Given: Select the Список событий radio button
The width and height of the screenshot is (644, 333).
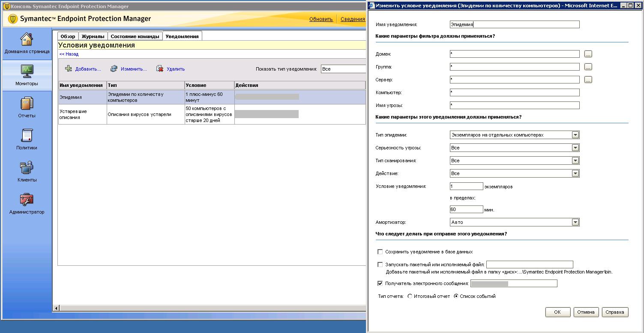Looking at the screenshot, I should (x=456, y=296).
